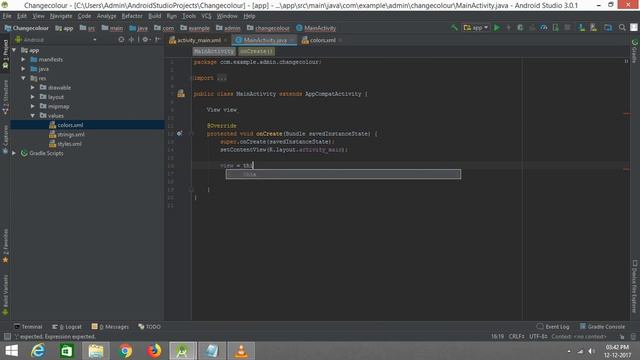The image size is (640, 360).
Task: Open the Build menu
Action: click(x=154, y=16)
